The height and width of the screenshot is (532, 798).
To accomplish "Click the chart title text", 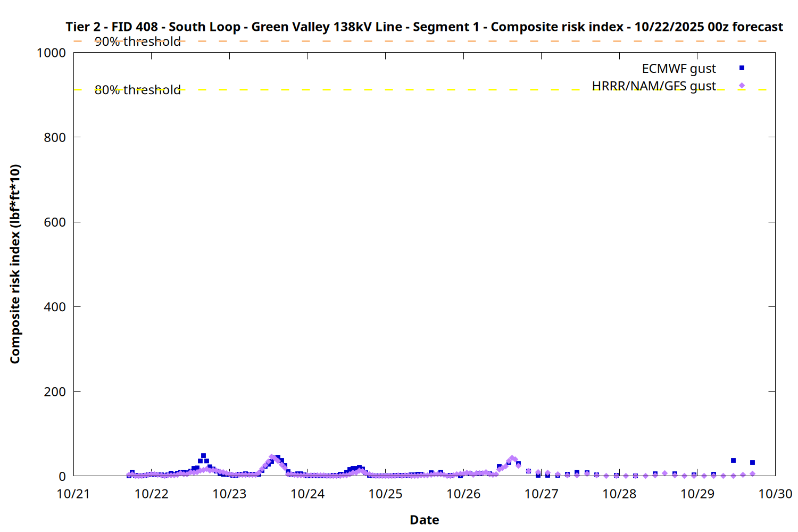I will coord(424,27).
